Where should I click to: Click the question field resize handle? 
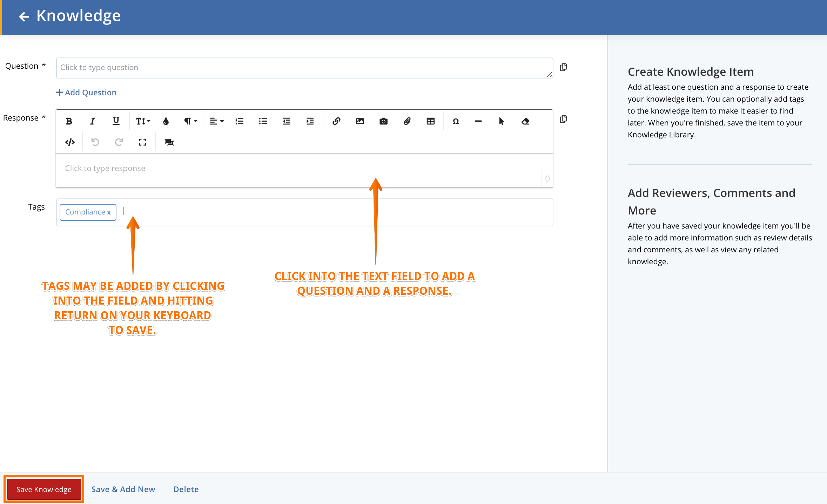click(549, 75)
